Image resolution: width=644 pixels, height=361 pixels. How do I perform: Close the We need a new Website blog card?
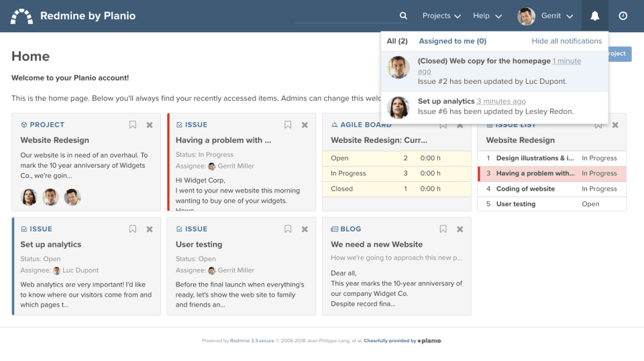460,229
